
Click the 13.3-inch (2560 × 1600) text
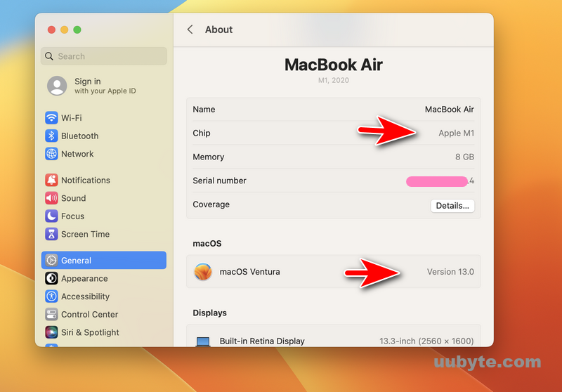pos(426,341)
